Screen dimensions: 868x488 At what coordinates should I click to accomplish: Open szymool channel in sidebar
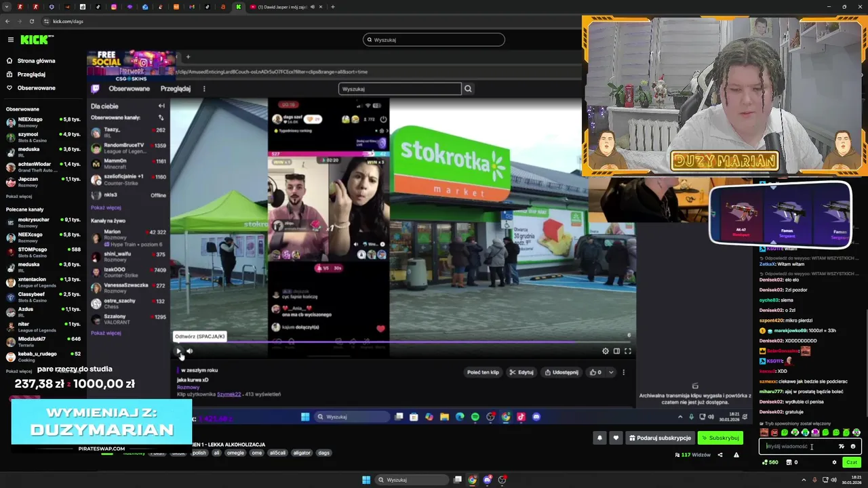pyautogui.click(x=43, y=137)
